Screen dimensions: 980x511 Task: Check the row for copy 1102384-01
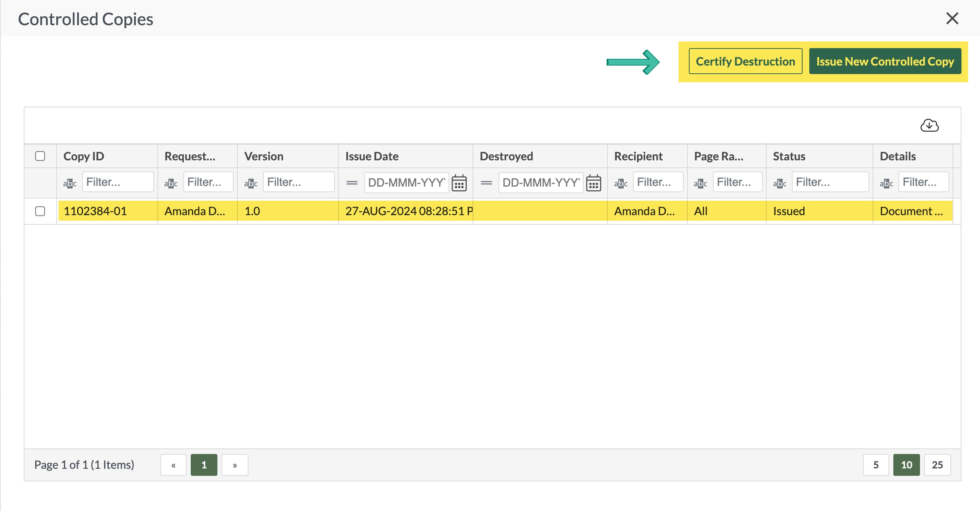(x=40, y=211)
